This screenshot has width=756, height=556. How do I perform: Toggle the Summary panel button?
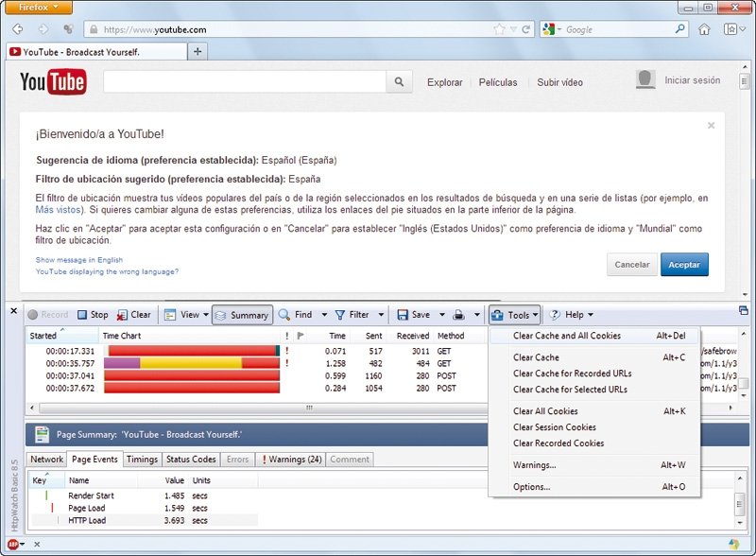243,315
